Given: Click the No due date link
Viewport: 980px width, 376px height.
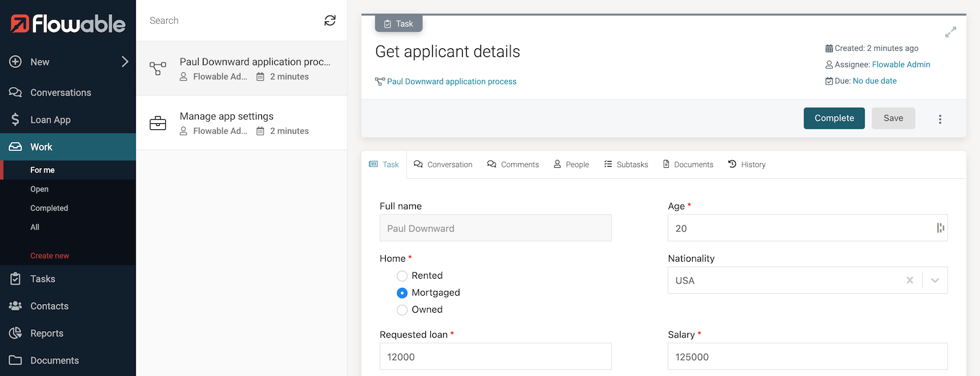Looking at the screenshot, I should [875, 81].
